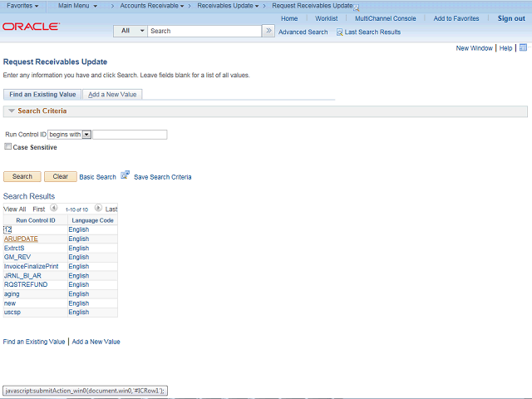The height and width of the screenshot is (399, 532).
Task: Click Save Search Criteria link
Action: click(x=163, y=177)
